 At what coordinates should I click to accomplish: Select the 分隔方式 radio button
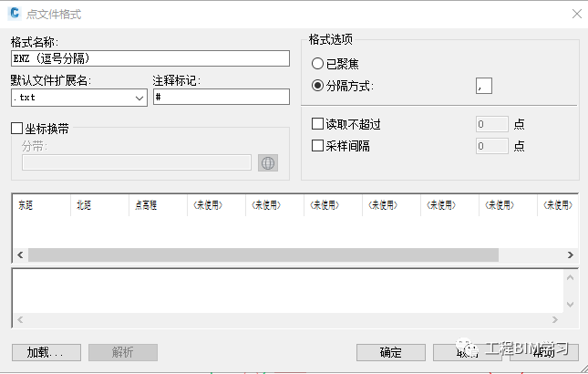(317, 86)
